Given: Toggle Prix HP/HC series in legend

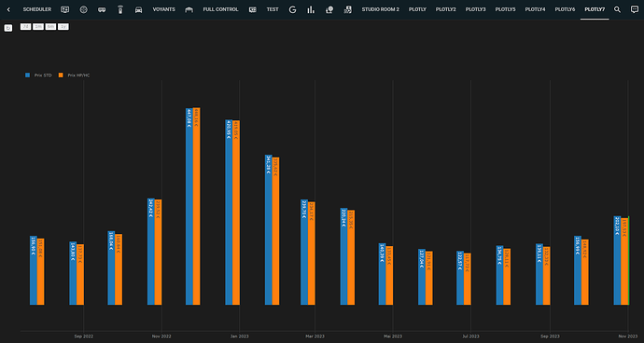Looking at the screenshot, I should click(74, 75).
